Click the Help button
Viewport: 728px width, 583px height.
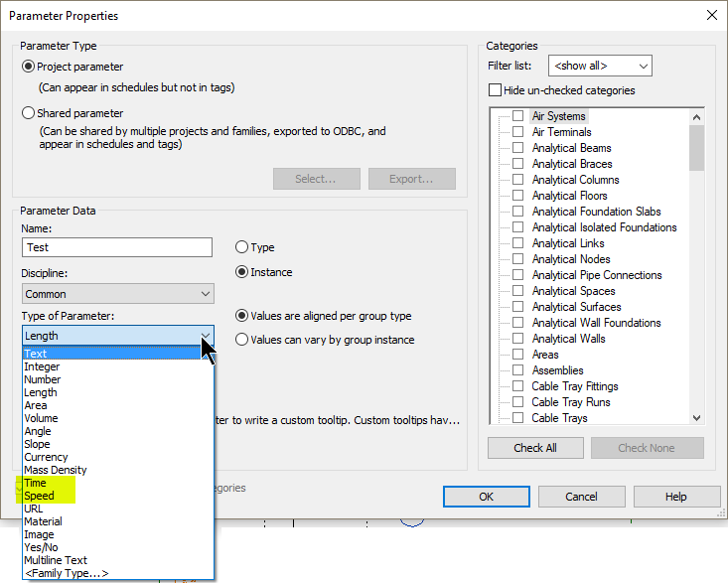[x=676, y=497]
